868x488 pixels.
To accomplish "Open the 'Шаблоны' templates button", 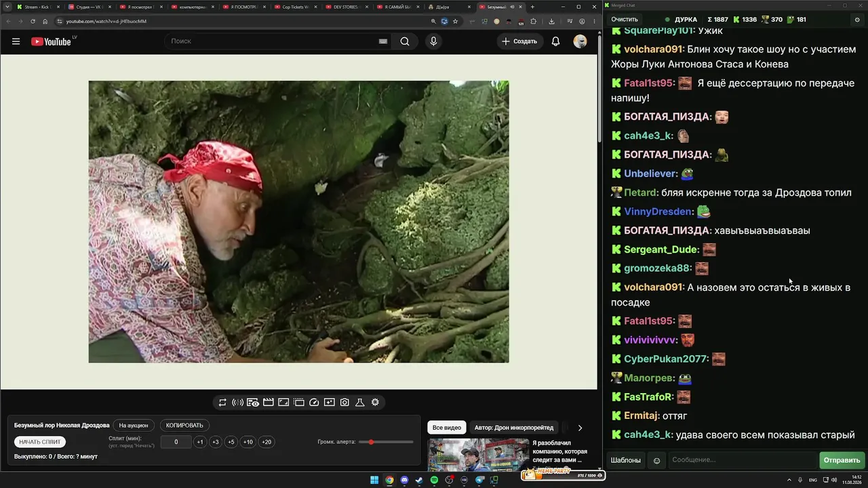I will coord(626,460).
